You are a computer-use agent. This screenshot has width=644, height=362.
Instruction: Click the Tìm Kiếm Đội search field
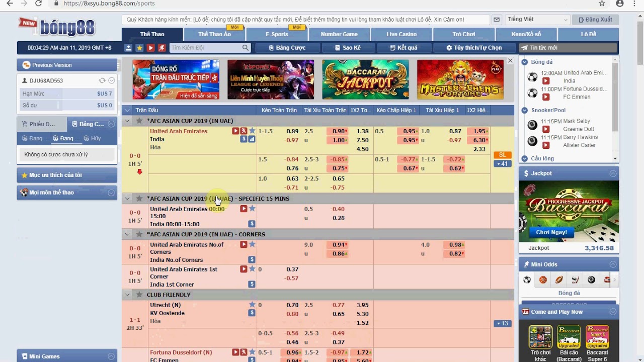(x=205, y=48)
